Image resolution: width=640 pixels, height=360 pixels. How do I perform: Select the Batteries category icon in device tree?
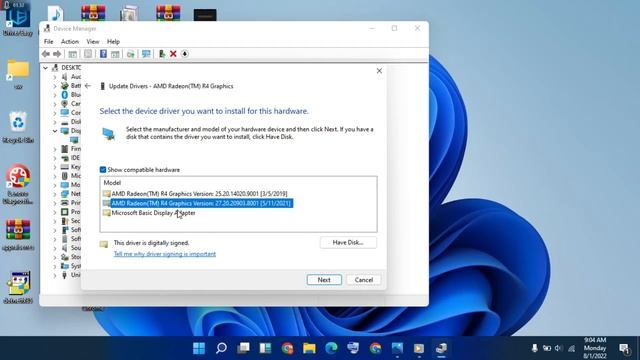tap(64, 86)
